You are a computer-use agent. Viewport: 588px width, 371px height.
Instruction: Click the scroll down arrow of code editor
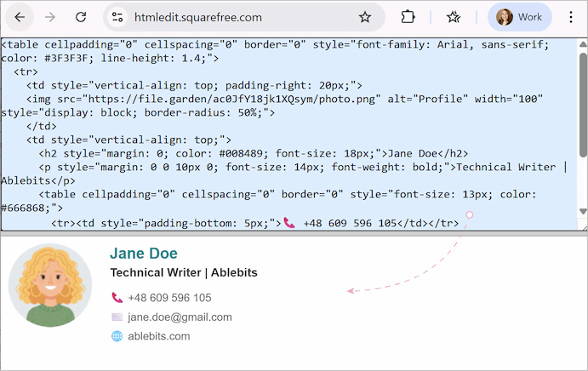(583, 212)
